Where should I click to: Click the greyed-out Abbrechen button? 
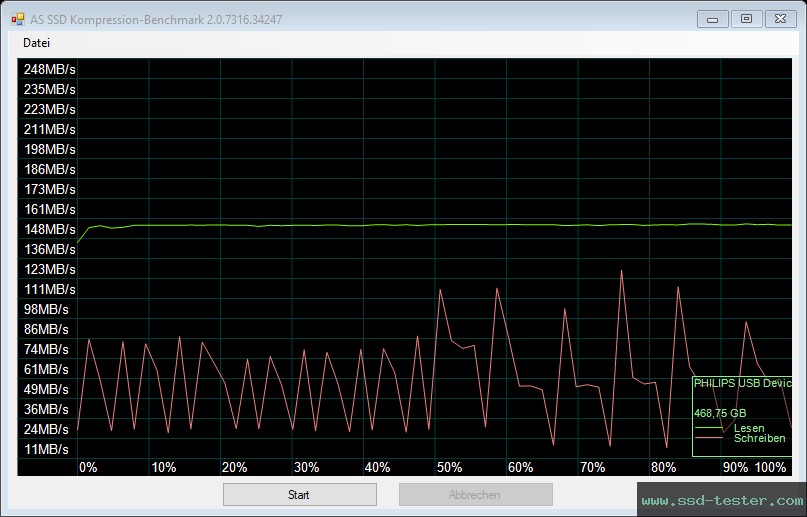pyautogui.click(x=475, y=494)
